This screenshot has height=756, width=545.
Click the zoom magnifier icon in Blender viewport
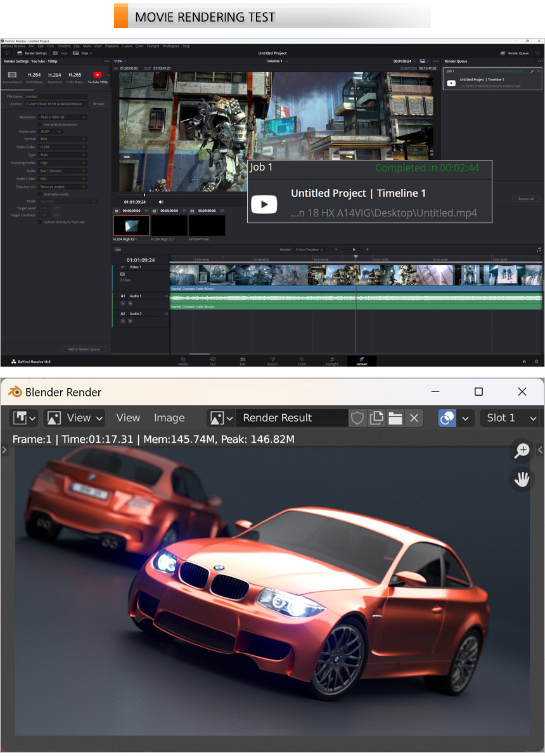coord(522,451)
